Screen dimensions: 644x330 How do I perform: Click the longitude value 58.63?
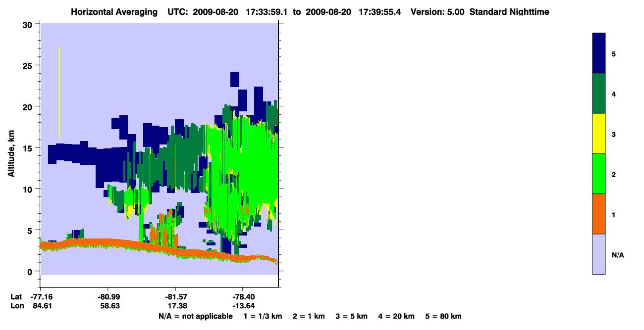(x=109, y=306)
